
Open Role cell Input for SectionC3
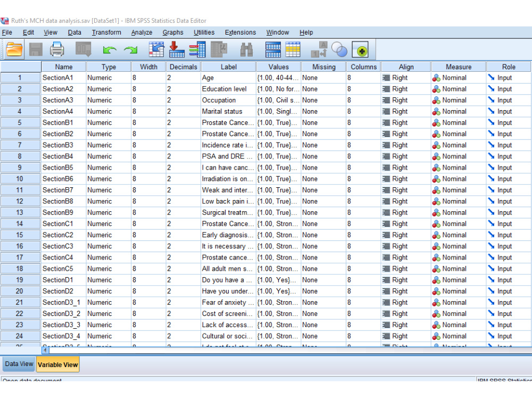point(509,246)
